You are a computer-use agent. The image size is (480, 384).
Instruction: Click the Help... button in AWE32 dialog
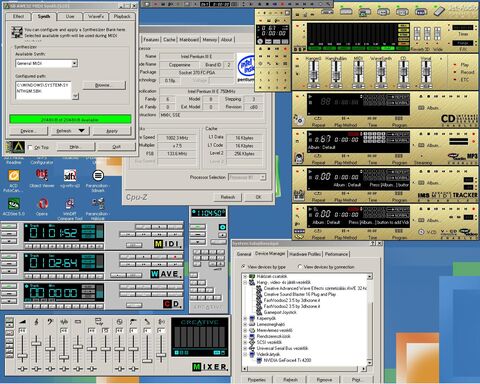75,147
